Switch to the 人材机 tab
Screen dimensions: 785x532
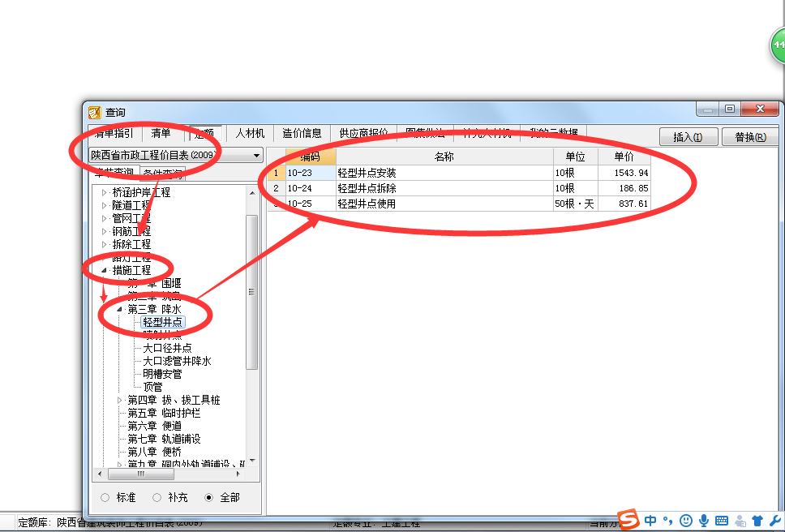[250, 133]
